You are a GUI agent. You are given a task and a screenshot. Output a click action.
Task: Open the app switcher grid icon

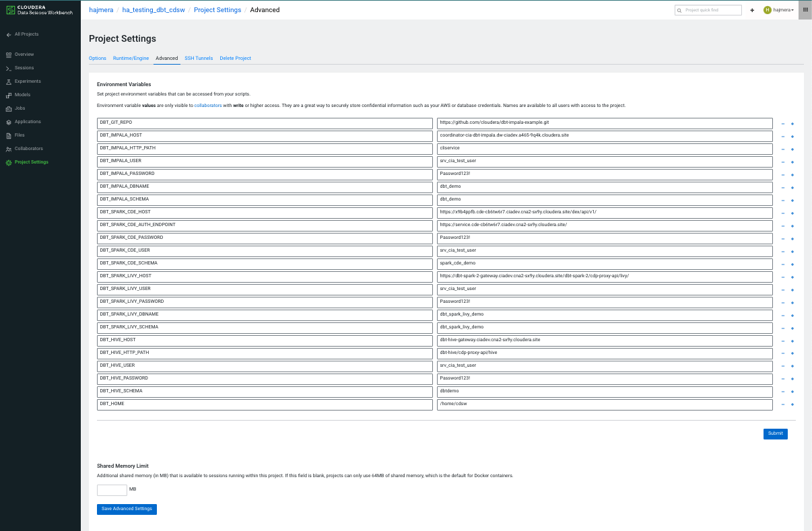tap(804, 10)
